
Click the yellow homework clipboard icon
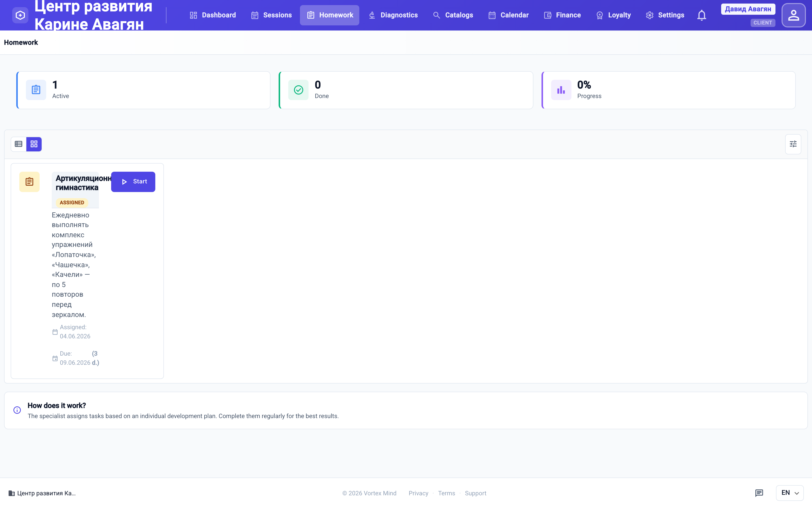point(29,182)
